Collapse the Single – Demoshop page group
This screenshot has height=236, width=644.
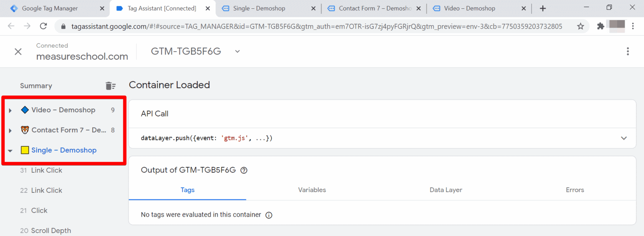coord(10,150)
